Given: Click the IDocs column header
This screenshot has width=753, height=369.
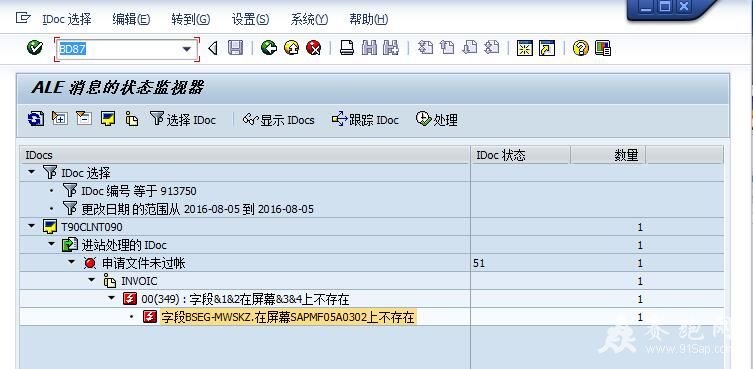Looking at the screenshot, I should pos(245,155).
